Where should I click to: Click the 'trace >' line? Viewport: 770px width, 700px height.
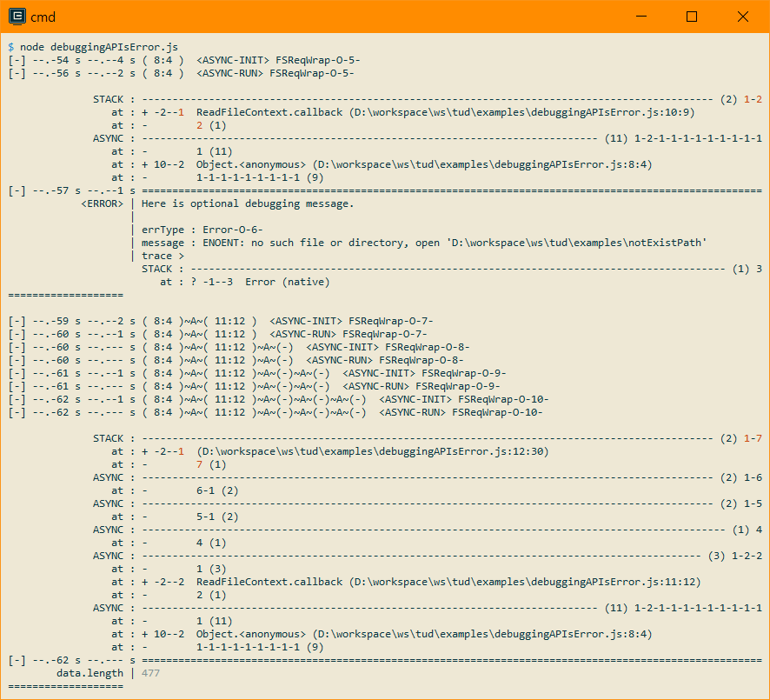point(163,256)
